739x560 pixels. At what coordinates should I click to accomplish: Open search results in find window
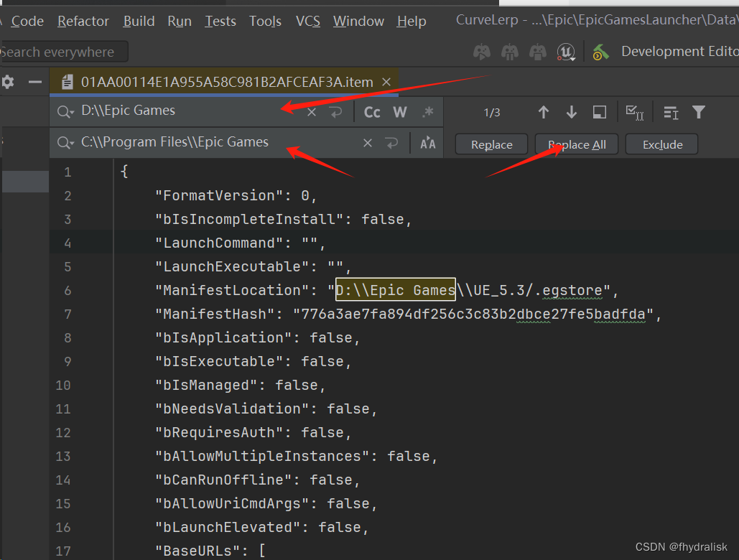tap(671, 113)
